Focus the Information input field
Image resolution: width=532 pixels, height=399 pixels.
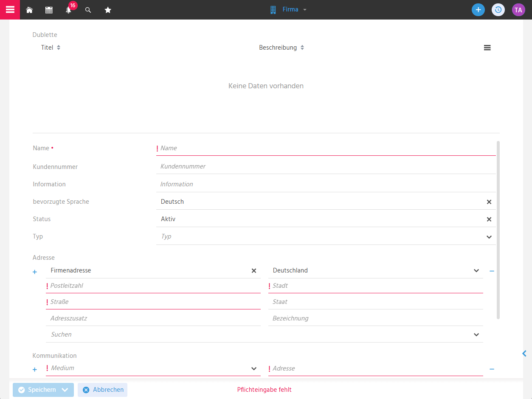(326, 184)
